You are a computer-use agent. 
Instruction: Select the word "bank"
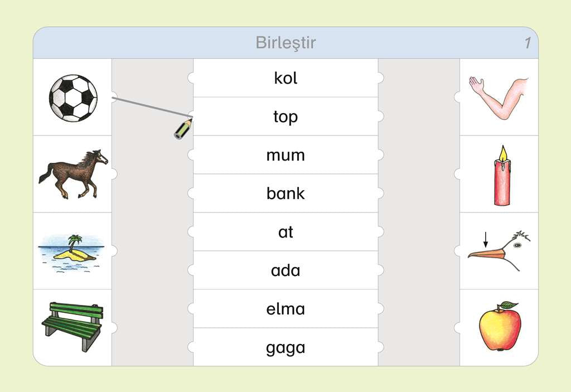point(285,193)
